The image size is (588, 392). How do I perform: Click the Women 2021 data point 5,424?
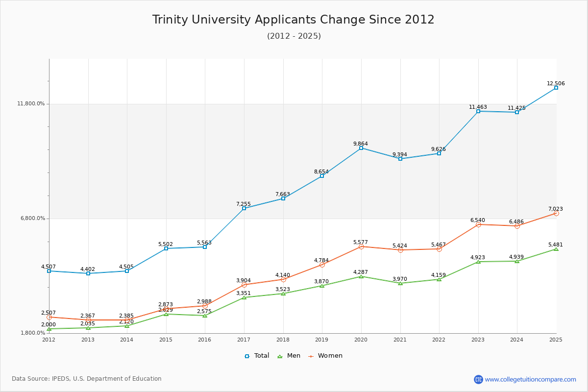pos(400,250)
